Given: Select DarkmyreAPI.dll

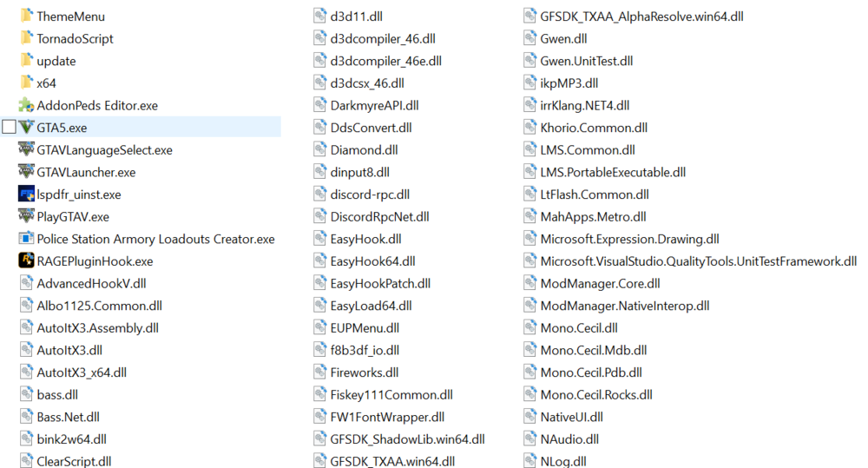Looking at the screenshot, I should [375, 105].
